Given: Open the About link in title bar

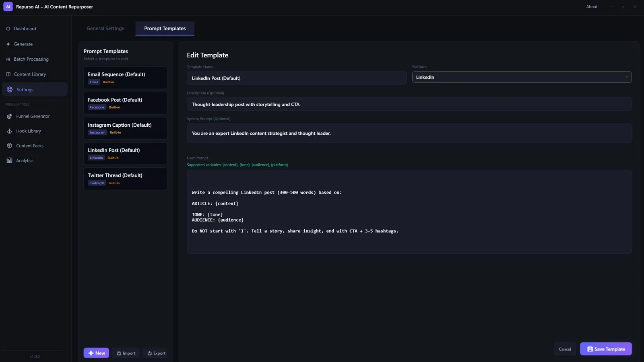Looking at the screenshot, I should (x=592, y=7).
